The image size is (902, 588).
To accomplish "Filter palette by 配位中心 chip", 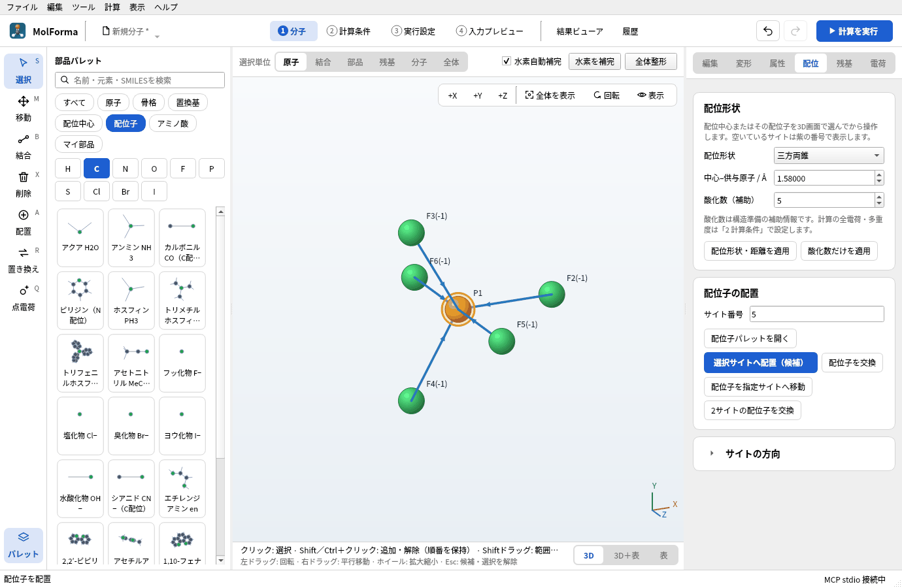I will click(78, 123).
